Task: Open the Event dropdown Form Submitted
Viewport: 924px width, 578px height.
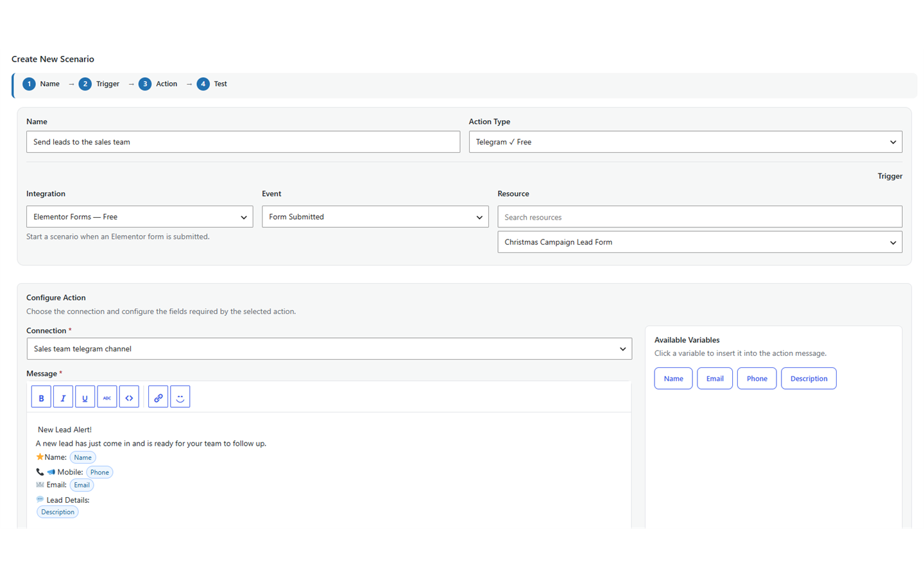Action: coord(375,217)
